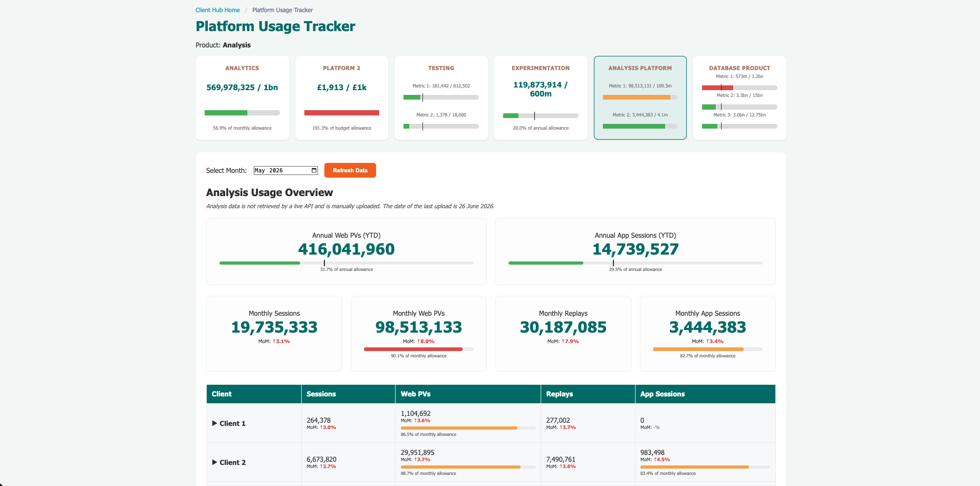Click Client 2 Web PVs value 29,951,895
Image resolution: width=980 pixels, height=486 pixels.
(x=418, y=452)
